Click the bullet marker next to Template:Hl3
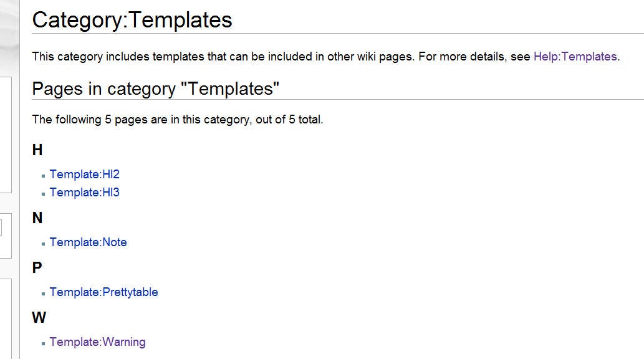Viewport: 644px width, 359px height. coord(43,194)
